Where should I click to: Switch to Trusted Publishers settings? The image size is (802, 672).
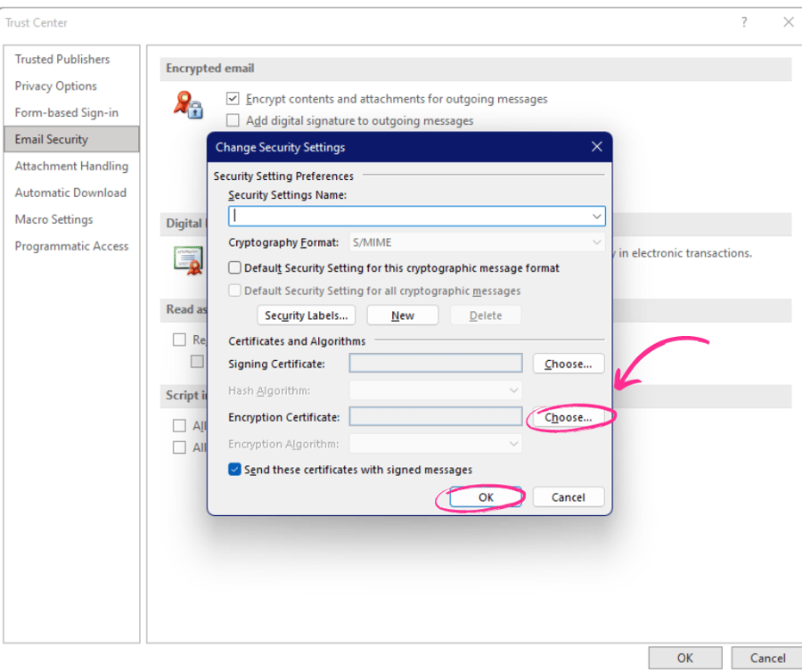click(x=62, y=59)
